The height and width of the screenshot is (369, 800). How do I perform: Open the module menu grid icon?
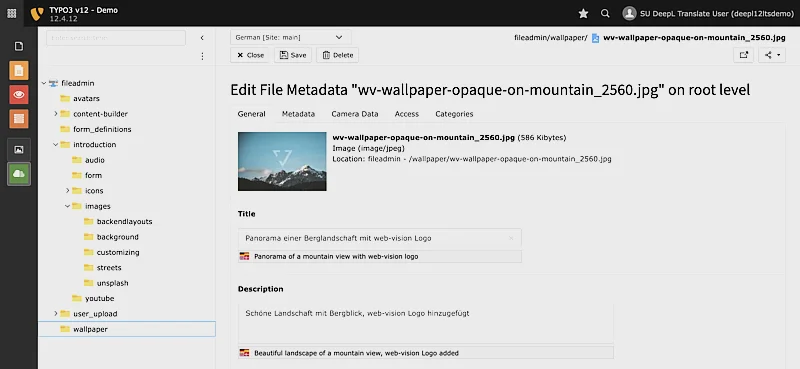point(11,13)
